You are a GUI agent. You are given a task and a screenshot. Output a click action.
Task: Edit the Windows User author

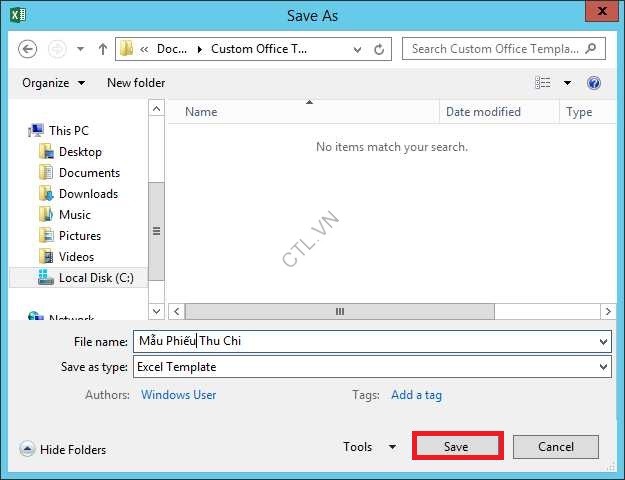[179, 395]
